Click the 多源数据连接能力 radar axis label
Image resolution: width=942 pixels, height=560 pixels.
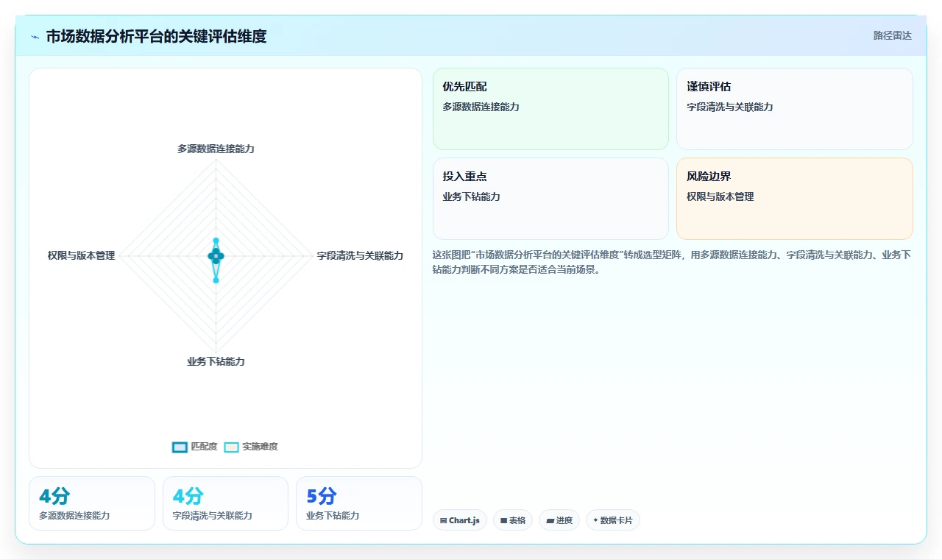(216, 149)
